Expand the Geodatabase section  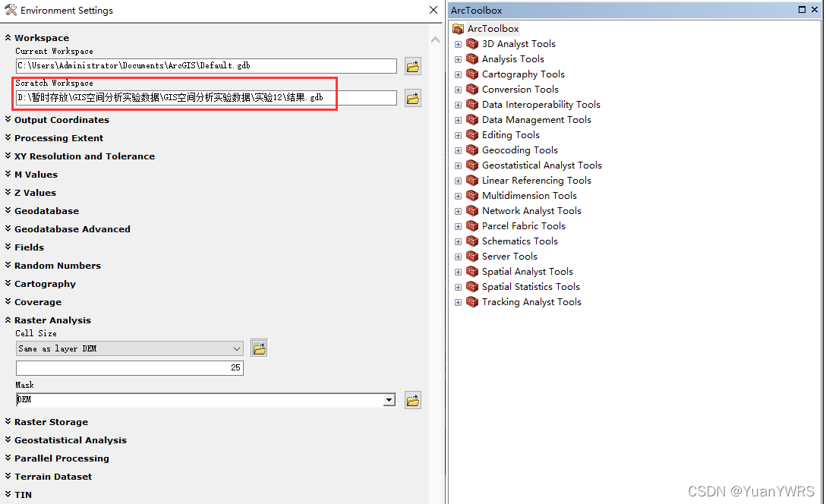pos(8,210)
